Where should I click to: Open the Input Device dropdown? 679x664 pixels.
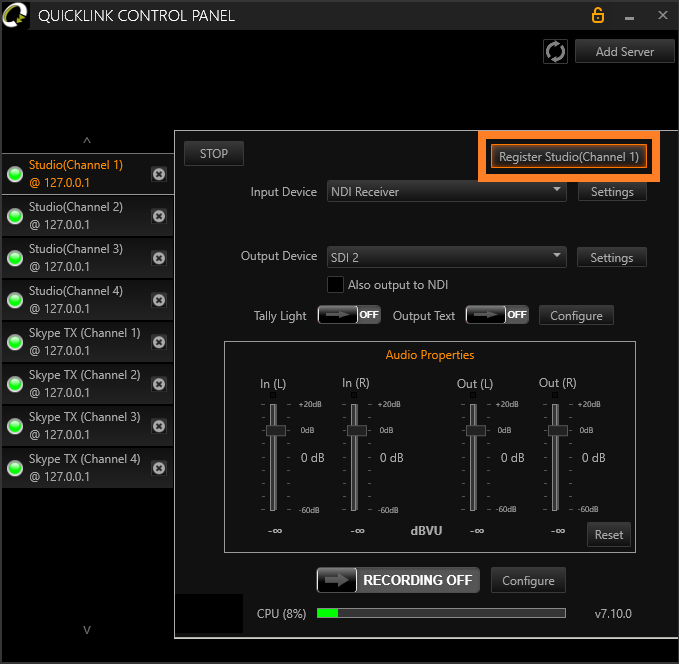tap(446, 191)
